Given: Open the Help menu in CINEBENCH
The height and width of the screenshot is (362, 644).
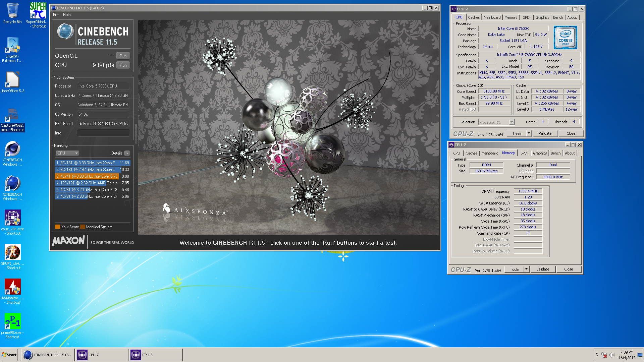Looking at the screenshot, I should (67, 15).
